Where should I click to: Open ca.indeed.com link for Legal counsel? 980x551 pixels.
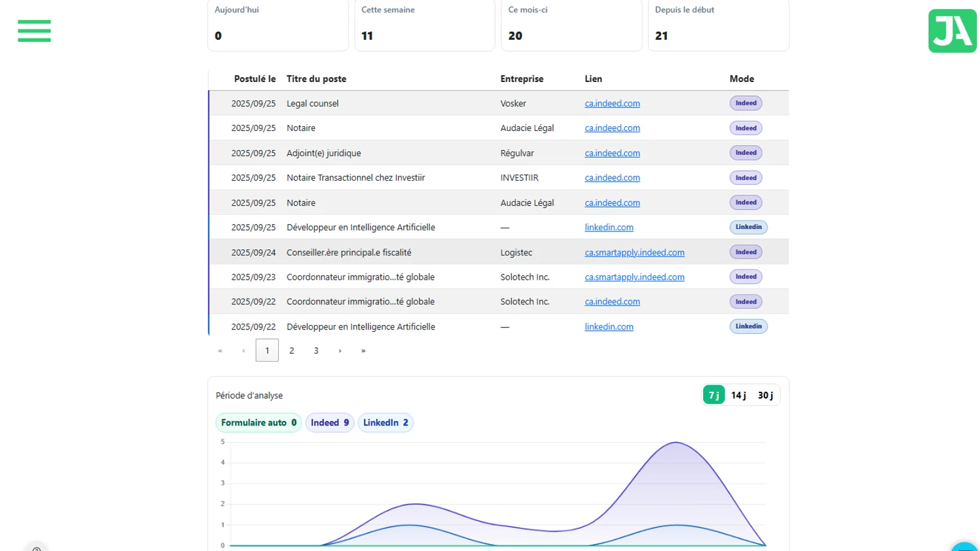pos(612,103)
